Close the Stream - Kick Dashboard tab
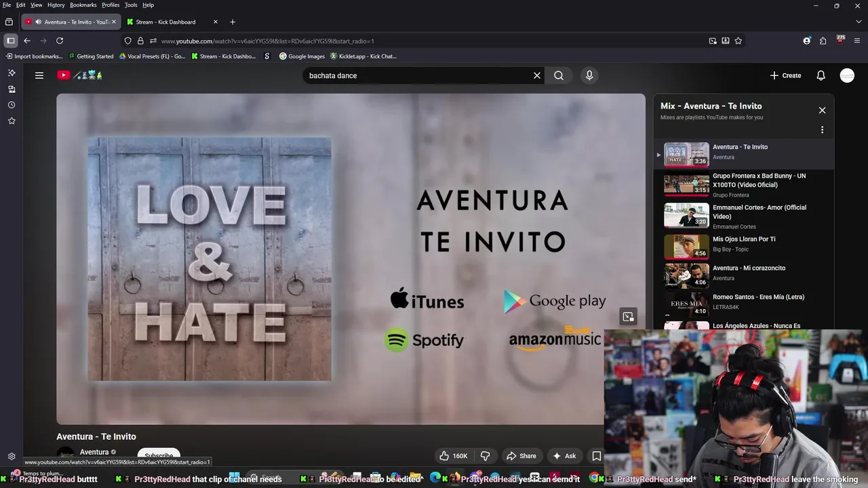 point(216,22)
